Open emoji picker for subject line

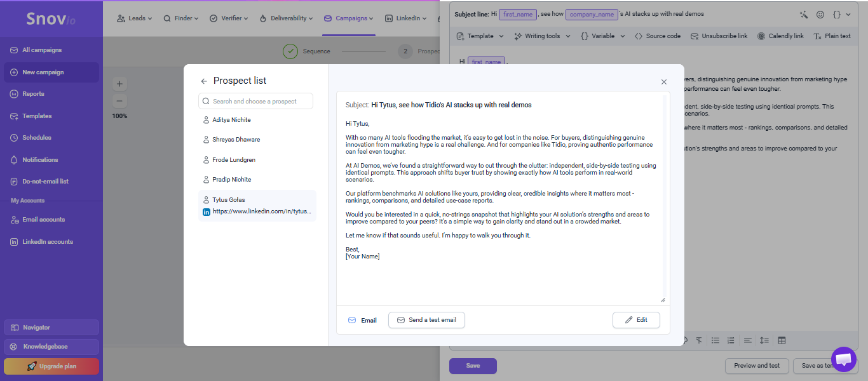[x=820, y=14]
